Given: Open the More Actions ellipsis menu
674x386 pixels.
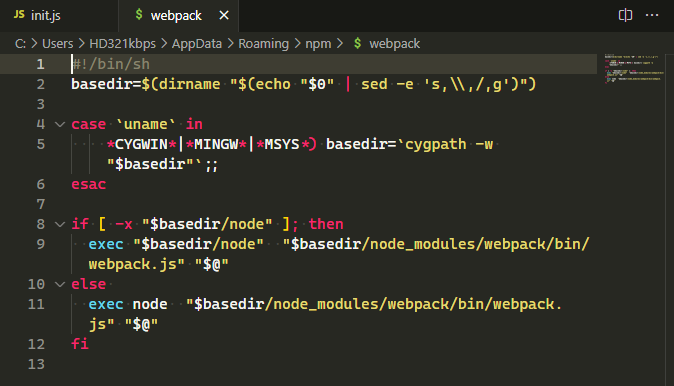Looking at the screenshot, I should [652, 15].
